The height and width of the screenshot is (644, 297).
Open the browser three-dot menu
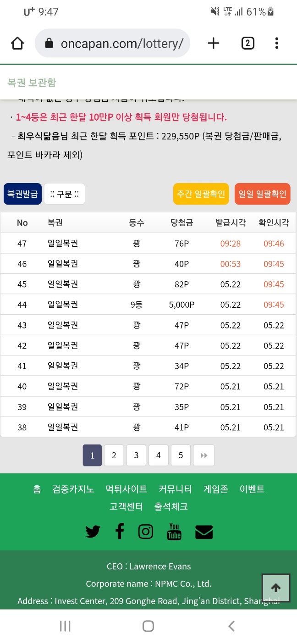pyautogui.click(x=276, y=43)
